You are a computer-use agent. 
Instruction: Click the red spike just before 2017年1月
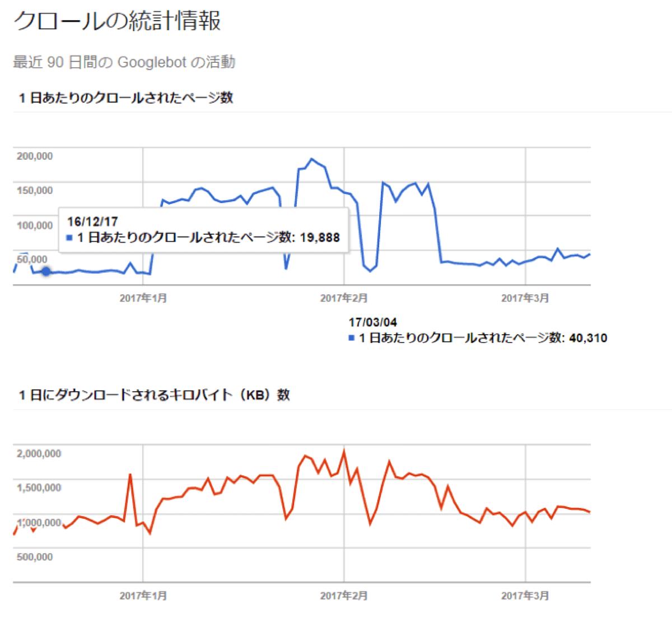(130, 475)
